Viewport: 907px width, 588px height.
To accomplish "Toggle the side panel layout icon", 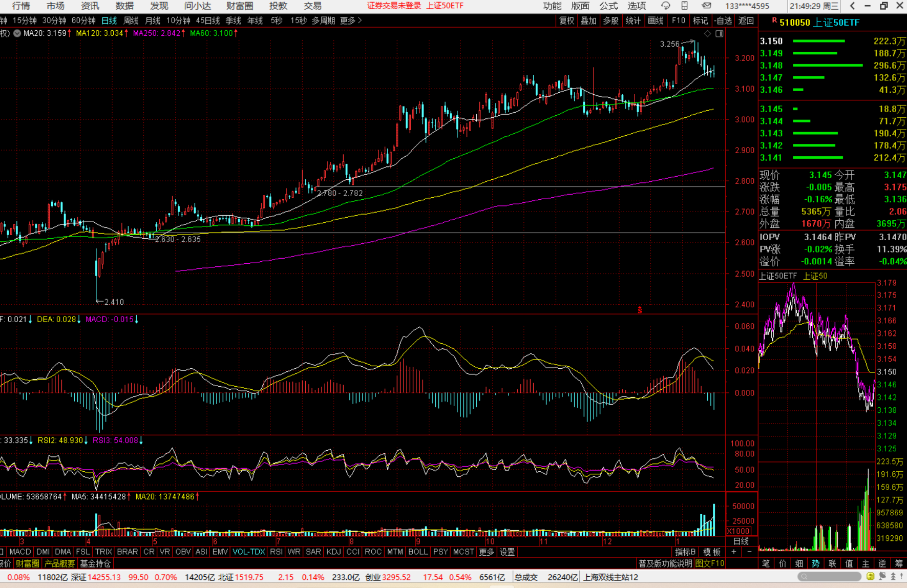I will click(x=720, y=34).
